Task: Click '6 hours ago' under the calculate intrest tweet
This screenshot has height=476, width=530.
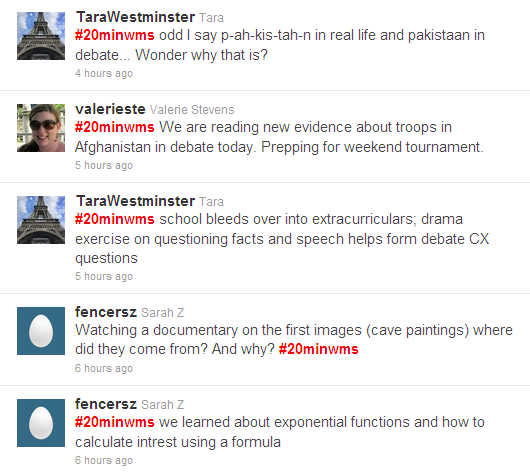Action: pyautogui.click(x=104, y=460)
